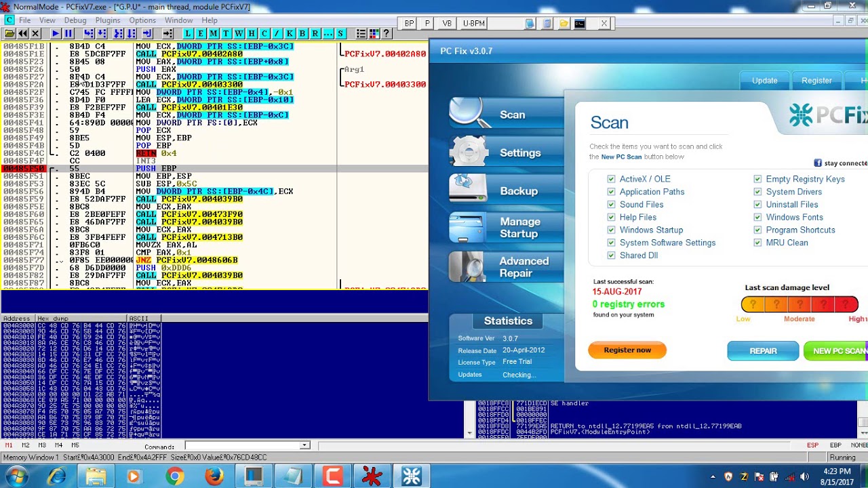The width and height of the screenshot is (868, 488).
Task: Switch to PC Fix Register tab
Action: click(816, 80)
